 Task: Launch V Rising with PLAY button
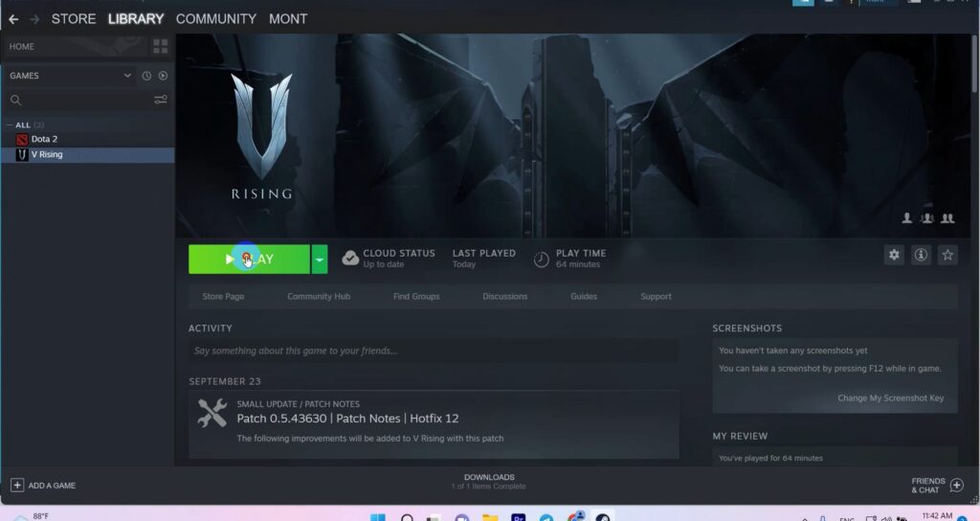[x=250, y=259]
